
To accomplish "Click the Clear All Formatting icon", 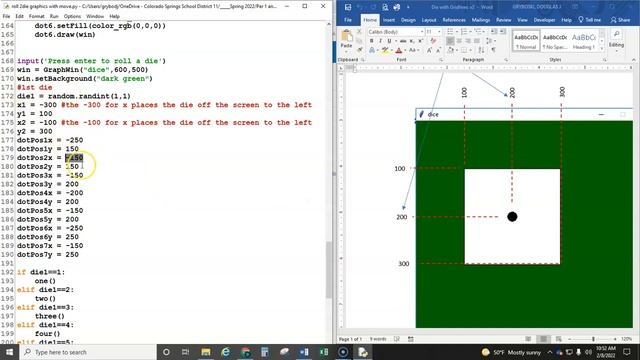I will [433, 41].
